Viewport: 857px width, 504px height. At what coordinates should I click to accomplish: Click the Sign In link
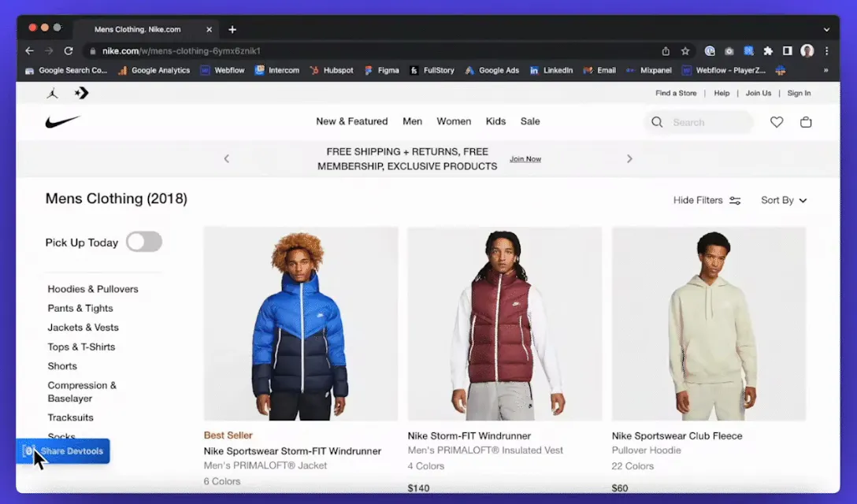(x=799, y=93)
